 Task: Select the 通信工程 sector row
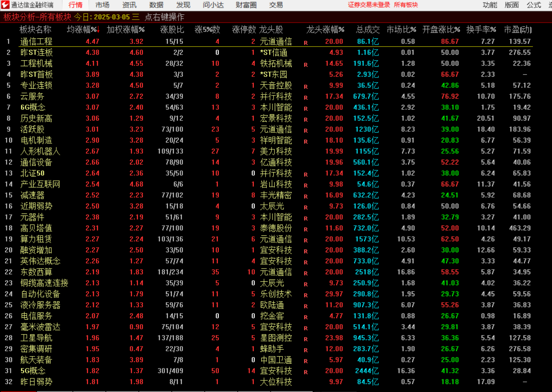coord(266,42)
